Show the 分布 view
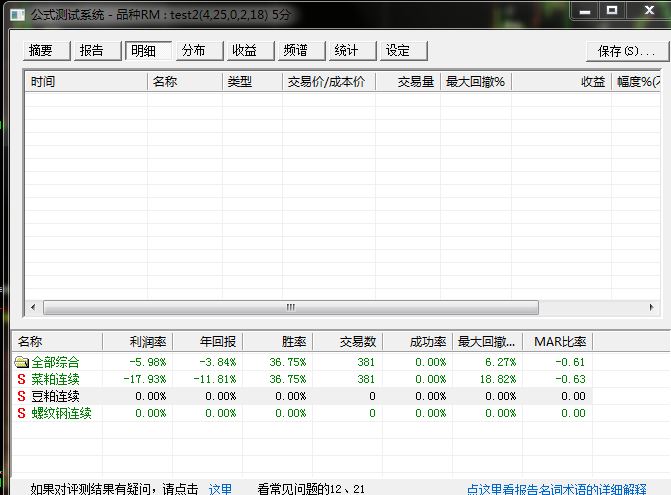 pos(194,51)
